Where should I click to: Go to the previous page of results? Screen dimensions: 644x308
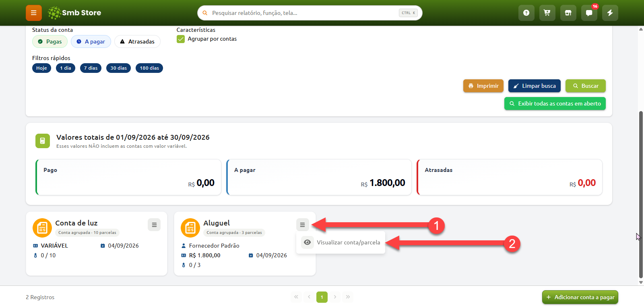(x=309, y=297)
